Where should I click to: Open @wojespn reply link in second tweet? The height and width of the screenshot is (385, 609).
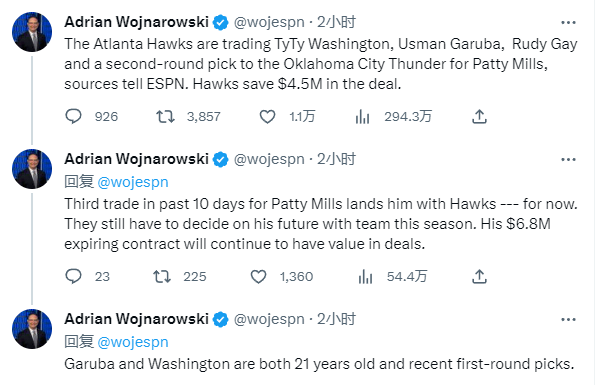coord(133,182)
